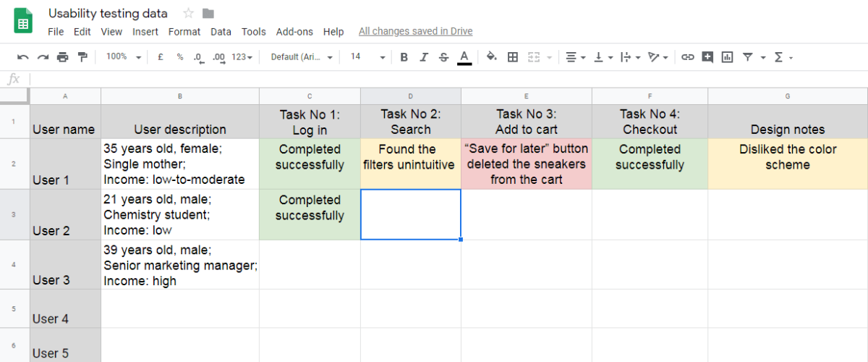
Task: Open the font size 14 dropdown
Action: click(x=367, y=56)
